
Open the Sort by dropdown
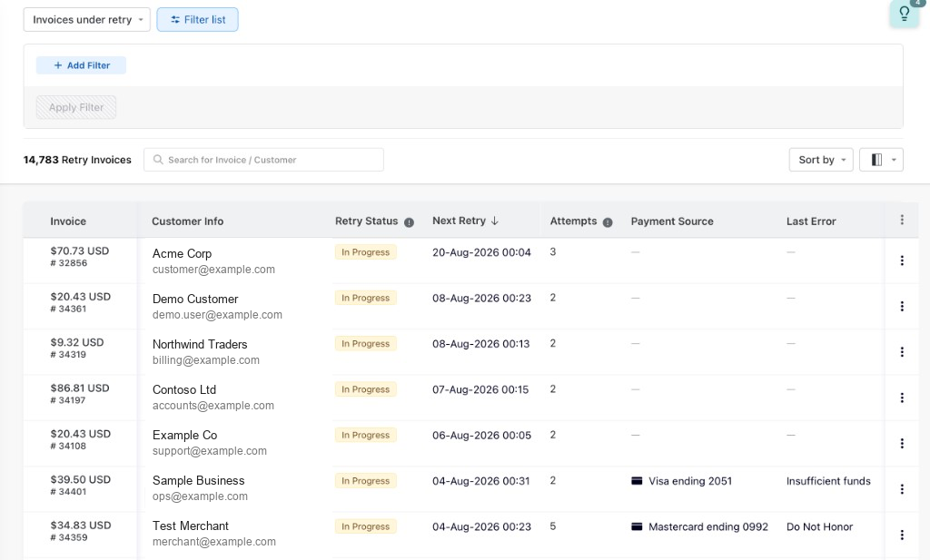coord(821,160)
